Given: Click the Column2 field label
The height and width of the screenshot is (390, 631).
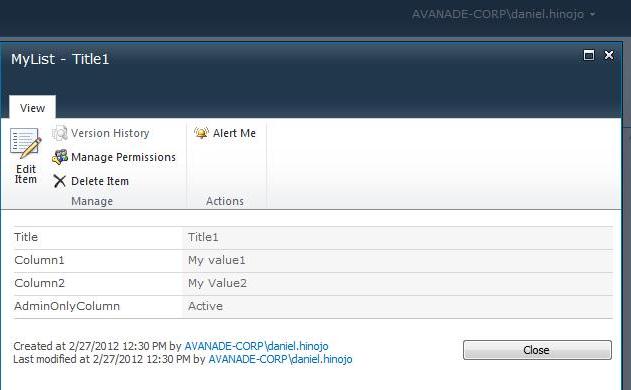Looking at the screenshot, I should [39, 283].
